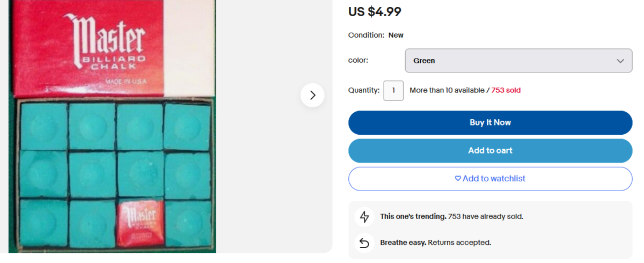Focus the Quantity input box

click(393, 91)
